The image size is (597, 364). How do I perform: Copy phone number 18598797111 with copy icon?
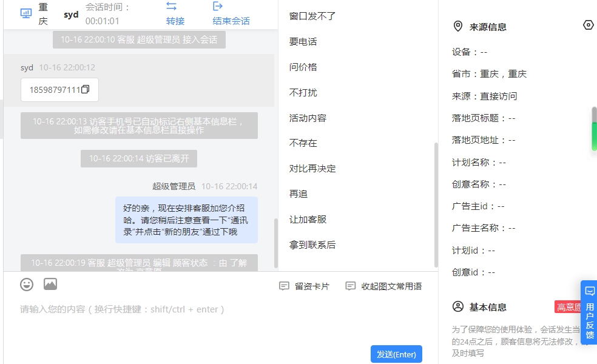coord(86,89)
